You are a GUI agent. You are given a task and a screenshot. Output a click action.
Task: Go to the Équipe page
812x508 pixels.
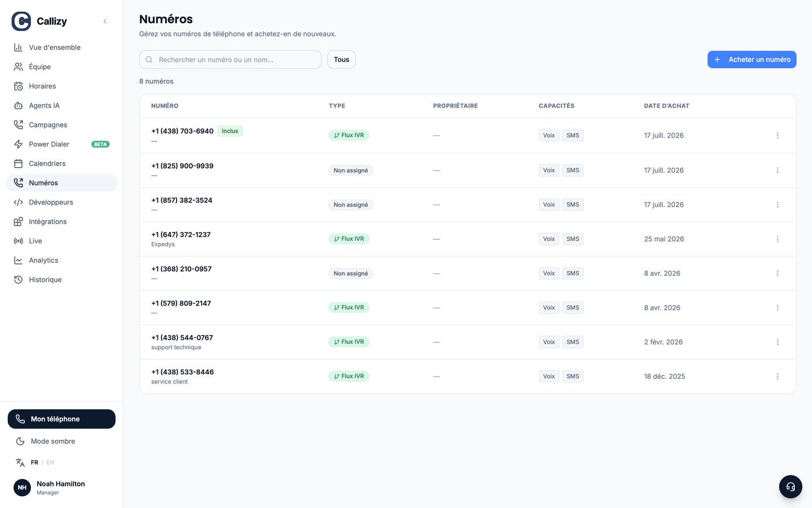pos(61,67)
